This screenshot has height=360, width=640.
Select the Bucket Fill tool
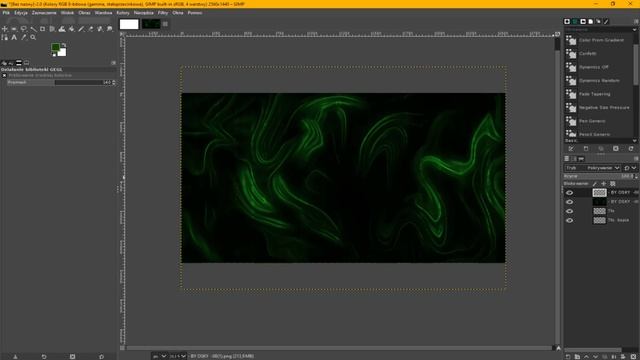coord(71,29)
